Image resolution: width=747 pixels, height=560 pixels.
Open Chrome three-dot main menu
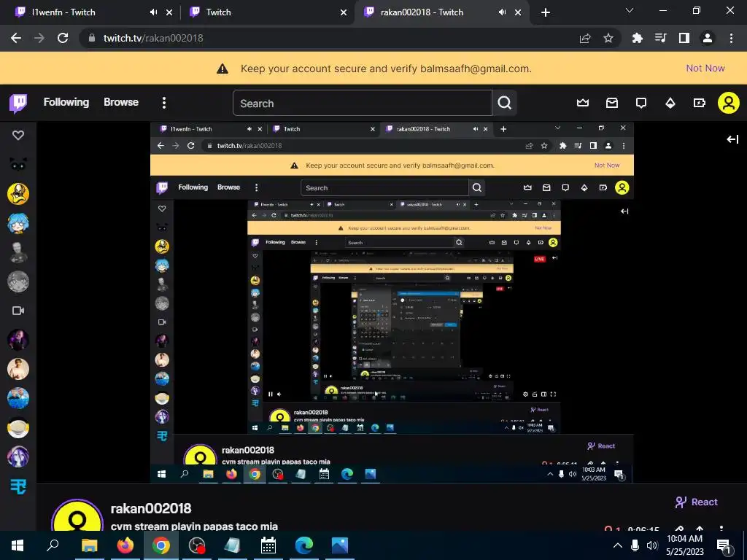click(x=731, y=38)
